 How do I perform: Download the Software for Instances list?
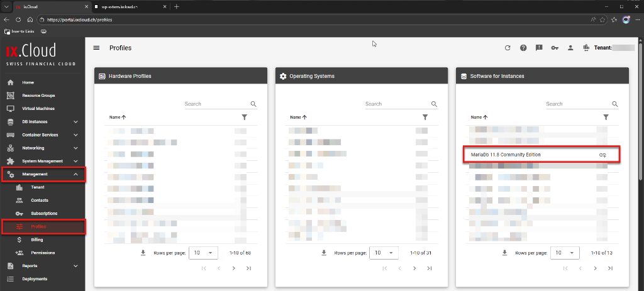(x=505, y=253)
